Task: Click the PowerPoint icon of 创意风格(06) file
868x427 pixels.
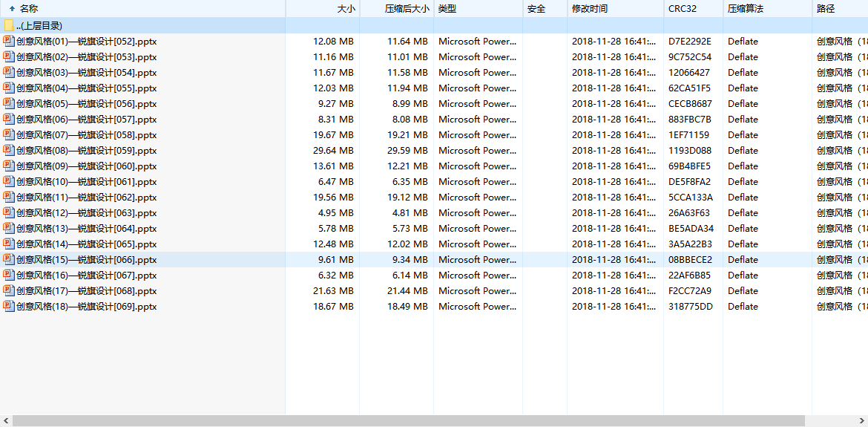Action: 9,119
